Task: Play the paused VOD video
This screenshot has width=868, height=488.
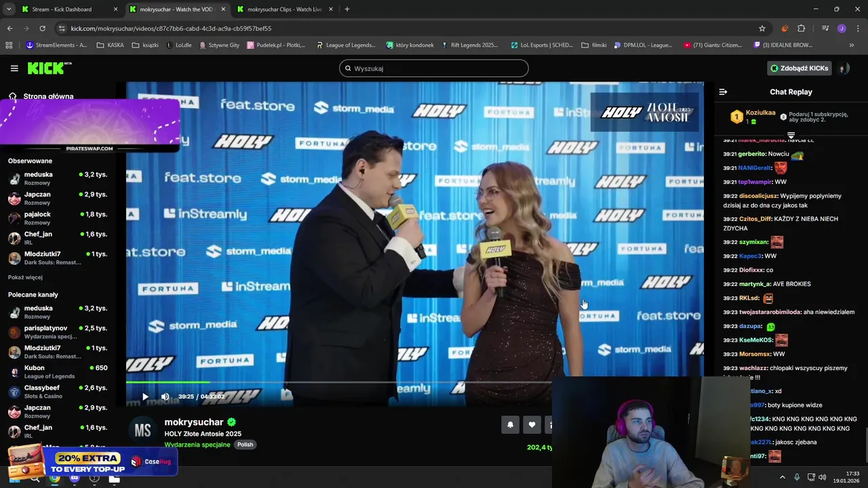Action: tap(145, 396)
